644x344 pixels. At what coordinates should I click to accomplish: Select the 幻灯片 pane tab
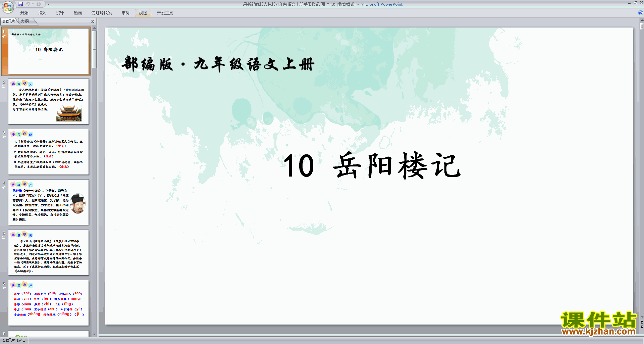[x=9, y=21]
